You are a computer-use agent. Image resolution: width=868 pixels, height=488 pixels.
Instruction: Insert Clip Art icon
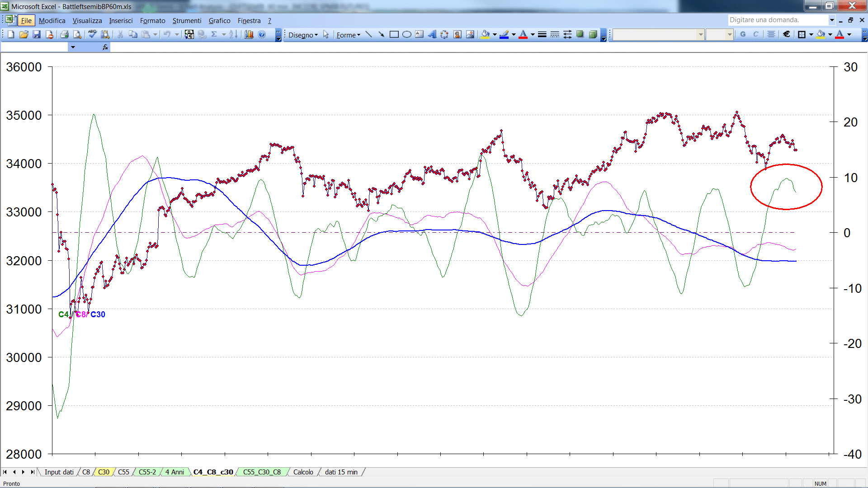click(x=457, y=34)
